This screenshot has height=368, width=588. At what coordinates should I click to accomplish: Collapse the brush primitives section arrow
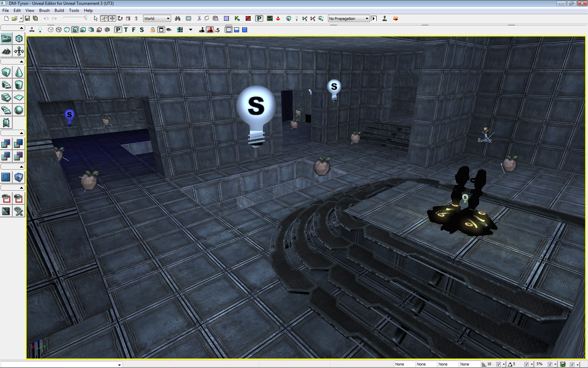(x=21, y=62)
